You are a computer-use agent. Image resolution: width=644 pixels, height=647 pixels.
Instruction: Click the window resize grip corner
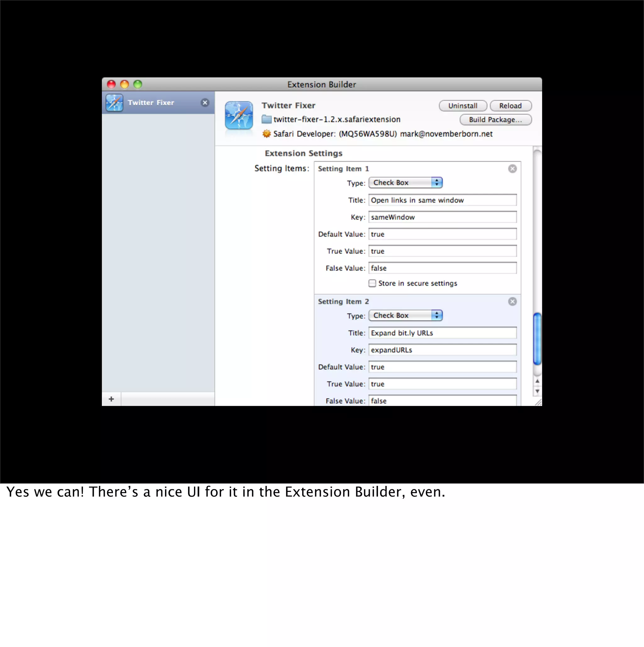[x=538, y=402]
